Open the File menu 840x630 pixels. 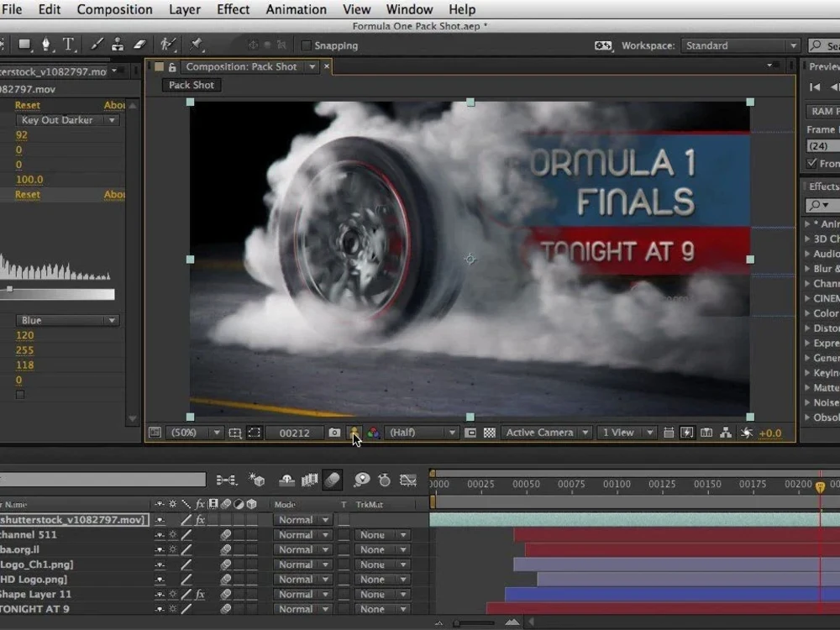pyautogui.click(x=12, y=9)
